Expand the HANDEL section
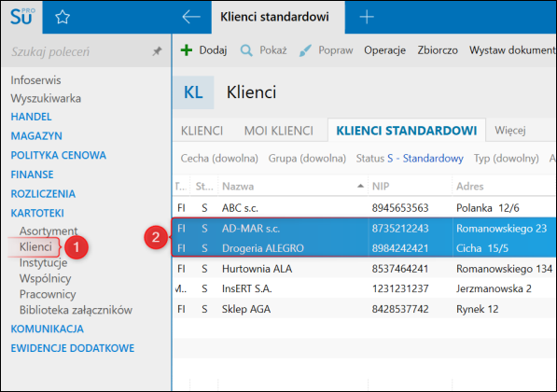 point(32,117)
